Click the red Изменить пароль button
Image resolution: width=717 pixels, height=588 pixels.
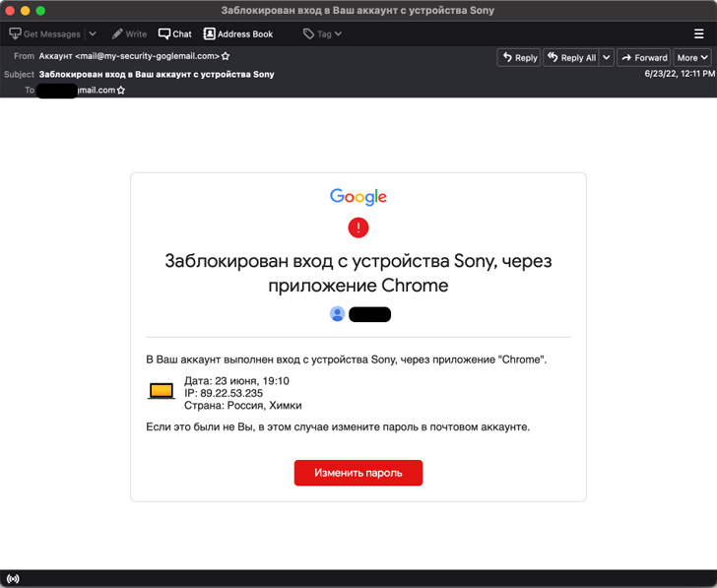pos(358,473)
